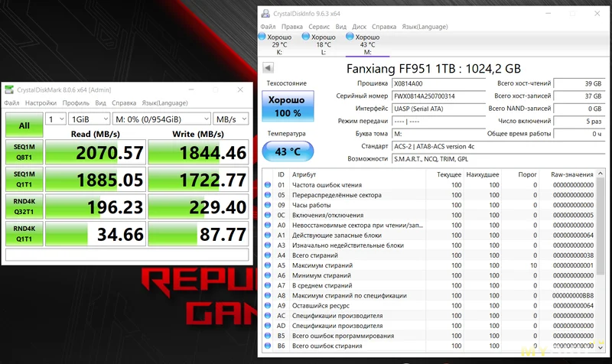Click serial number field FWX0814A250700314
Image resolution: width=612 pixels, height=364 pixels.
438,96
